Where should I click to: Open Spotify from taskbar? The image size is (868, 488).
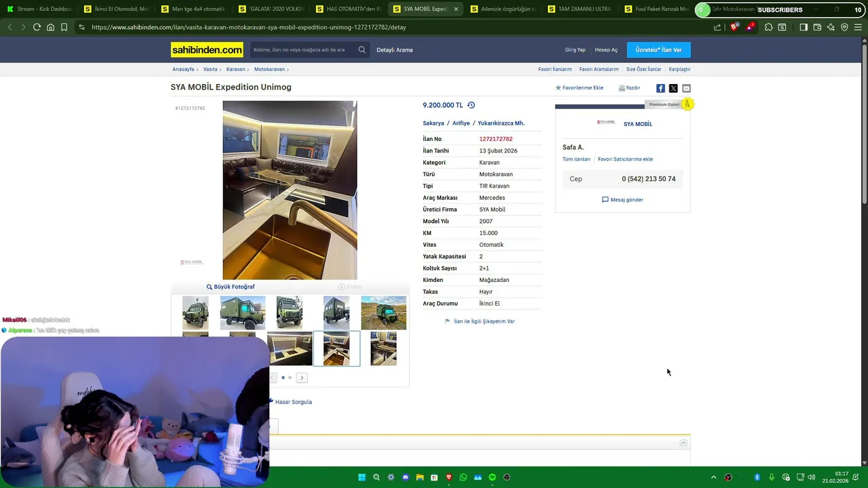click(492, 477)
